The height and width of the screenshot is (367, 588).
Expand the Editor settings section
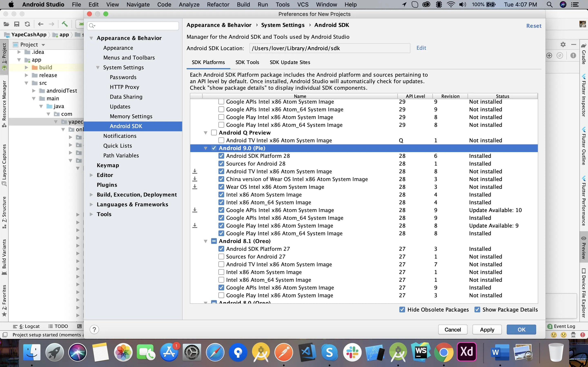point(91,175)
